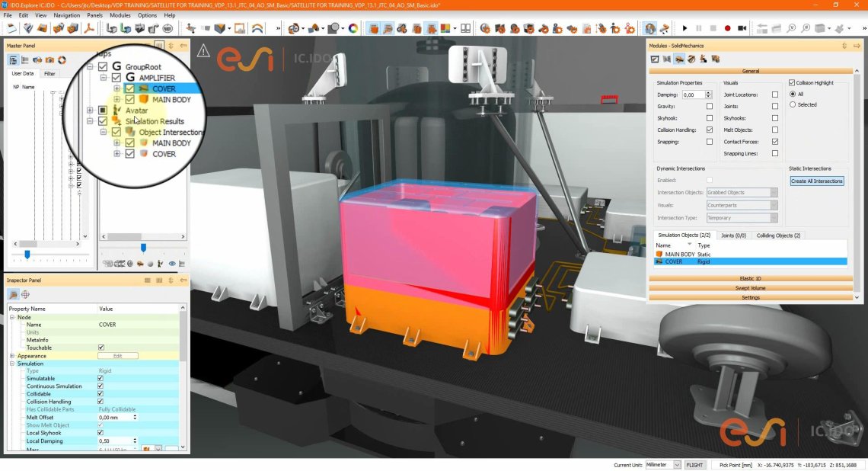
Task: Click the Damping value input field
Action: (x=693, y=95)
